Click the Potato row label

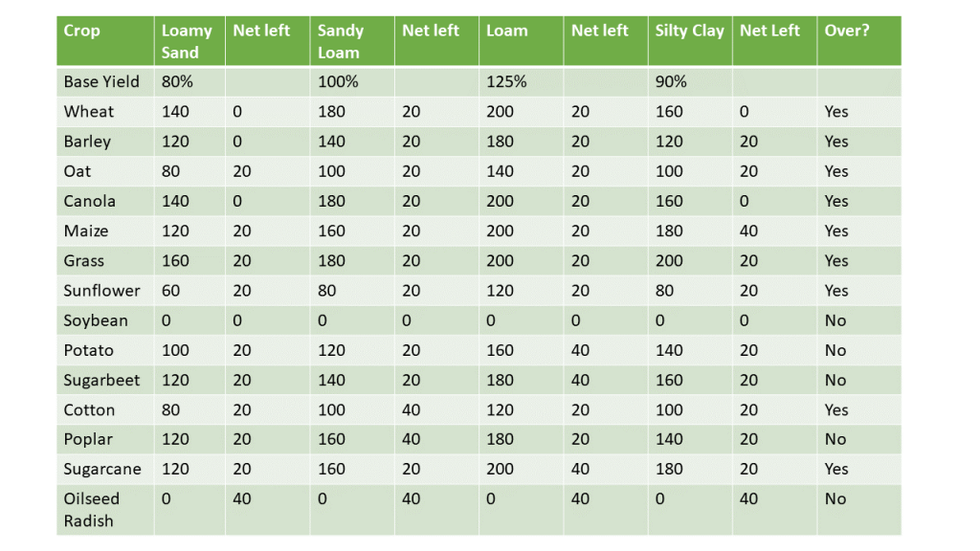[x=88, y=350]
